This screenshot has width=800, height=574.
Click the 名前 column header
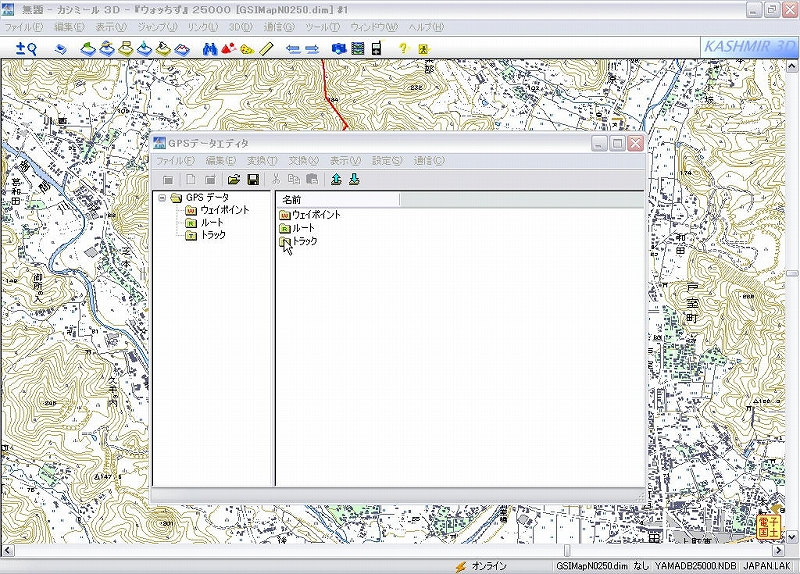[x=338, y=199]
